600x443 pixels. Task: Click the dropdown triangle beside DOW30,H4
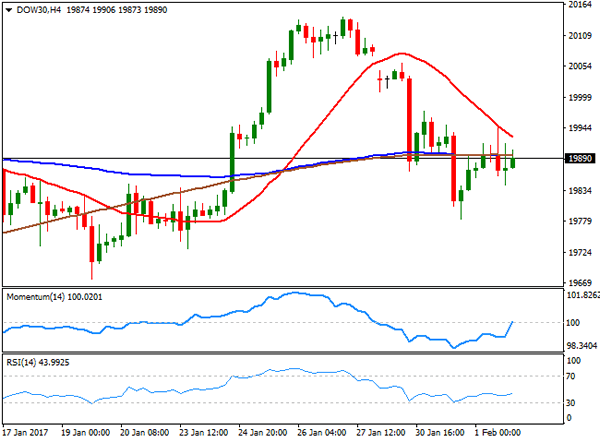pos(9,10)
